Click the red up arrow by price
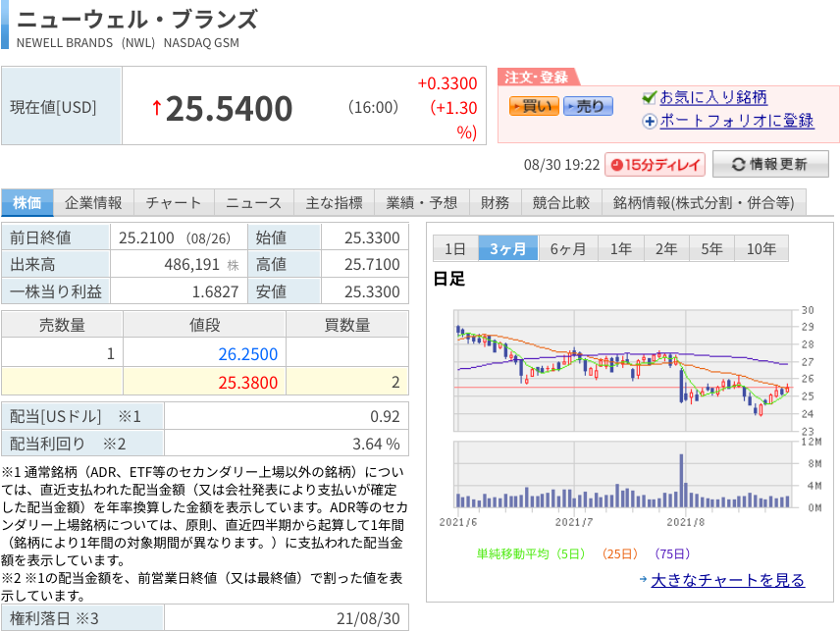This screenshot has height=631, width=840. [x=156, y=108]
